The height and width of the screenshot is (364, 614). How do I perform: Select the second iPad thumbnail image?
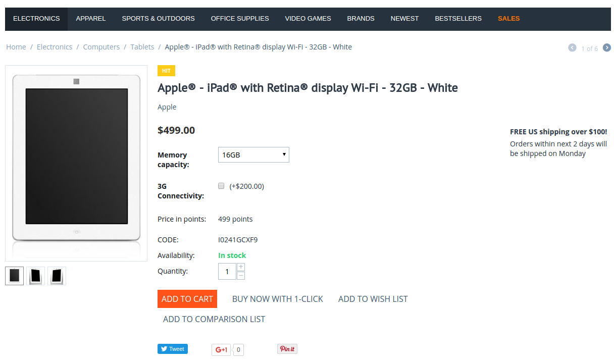(x=36, y=276)
